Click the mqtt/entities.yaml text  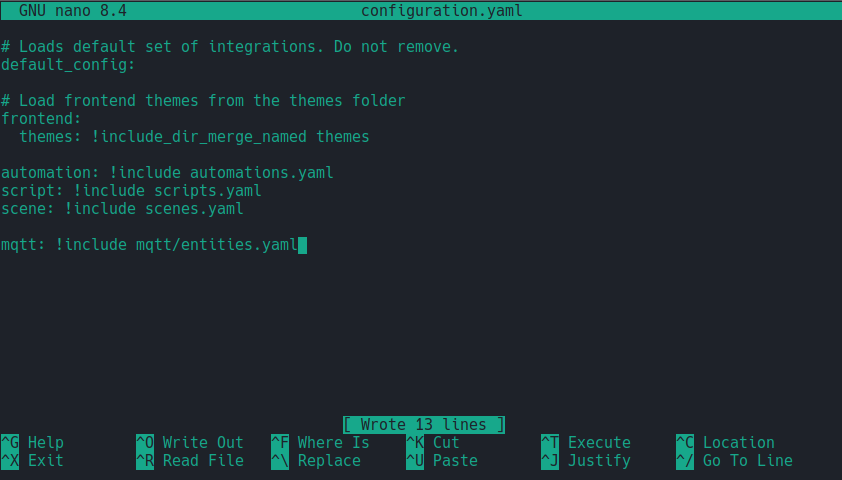[x=216, y=245]
